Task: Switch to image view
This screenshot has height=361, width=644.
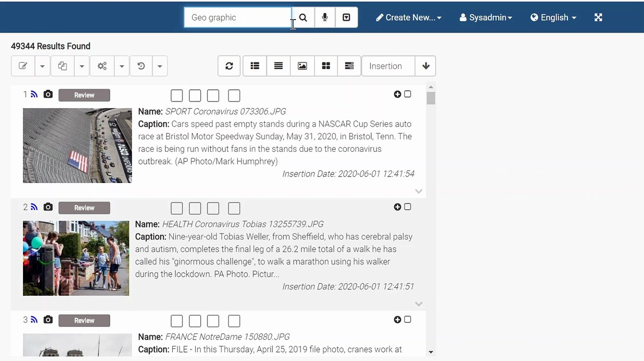Action: pos(302,66)
